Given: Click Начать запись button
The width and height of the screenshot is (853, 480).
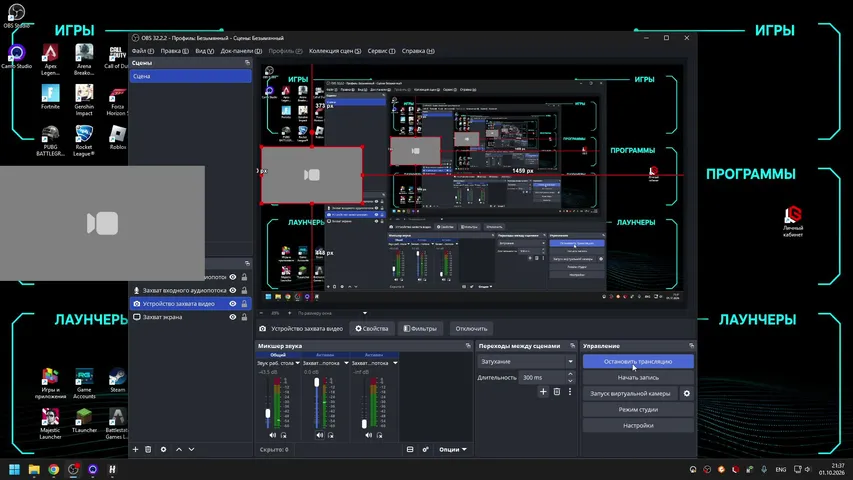Looking at the screenshot, I should 638,377.
